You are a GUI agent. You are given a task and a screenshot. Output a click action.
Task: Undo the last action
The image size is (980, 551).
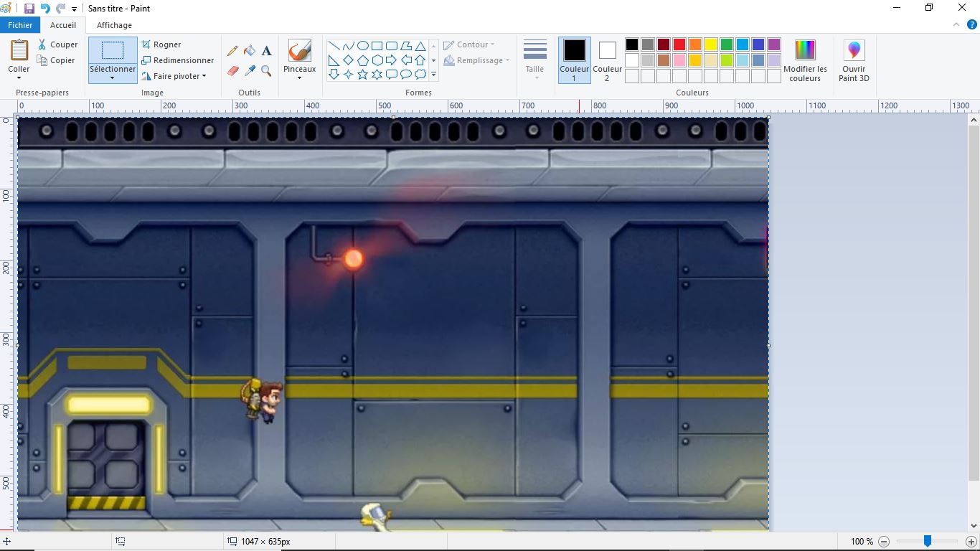click(45, 9)
